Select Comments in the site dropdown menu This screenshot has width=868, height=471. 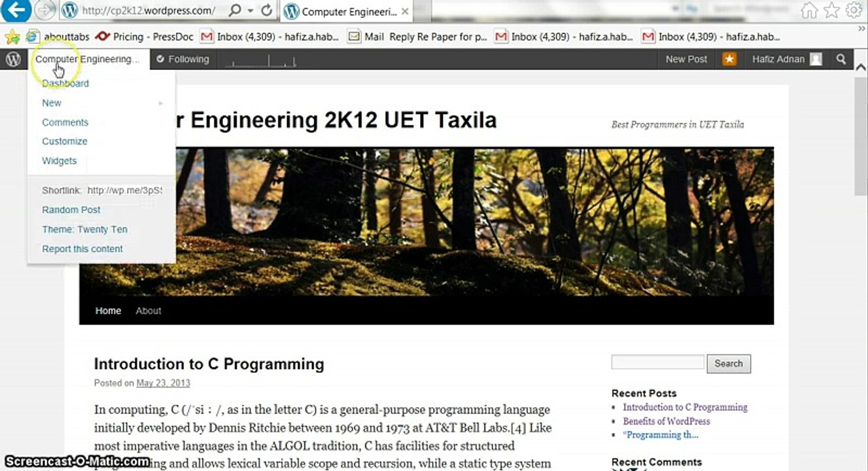point(65,122)
